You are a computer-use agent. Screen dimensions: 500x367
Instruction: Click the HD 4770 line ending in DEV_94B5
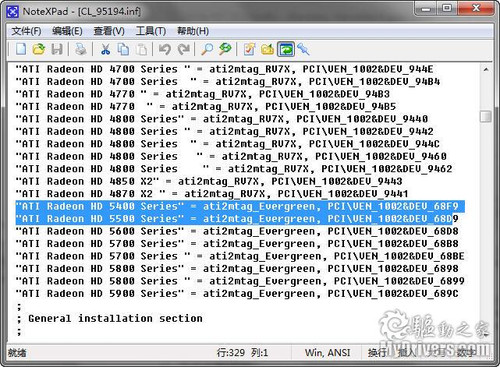coord(206,106)
